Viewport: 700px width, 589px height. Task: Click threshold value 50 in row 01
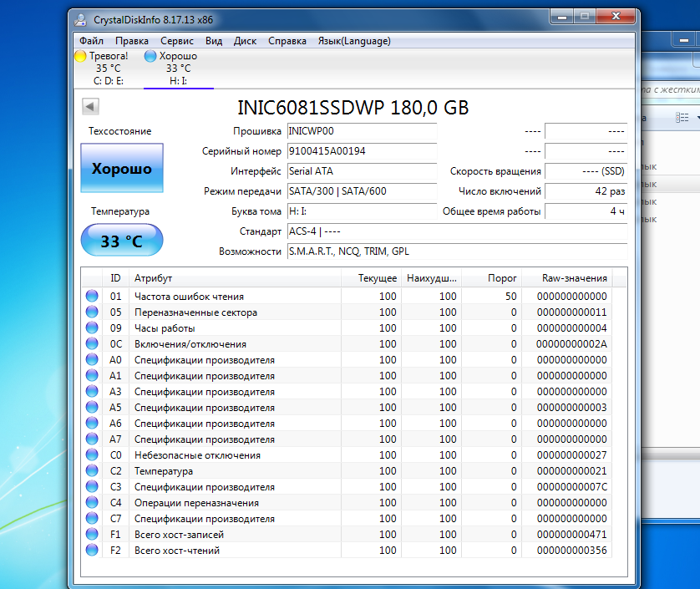(511, 297)
